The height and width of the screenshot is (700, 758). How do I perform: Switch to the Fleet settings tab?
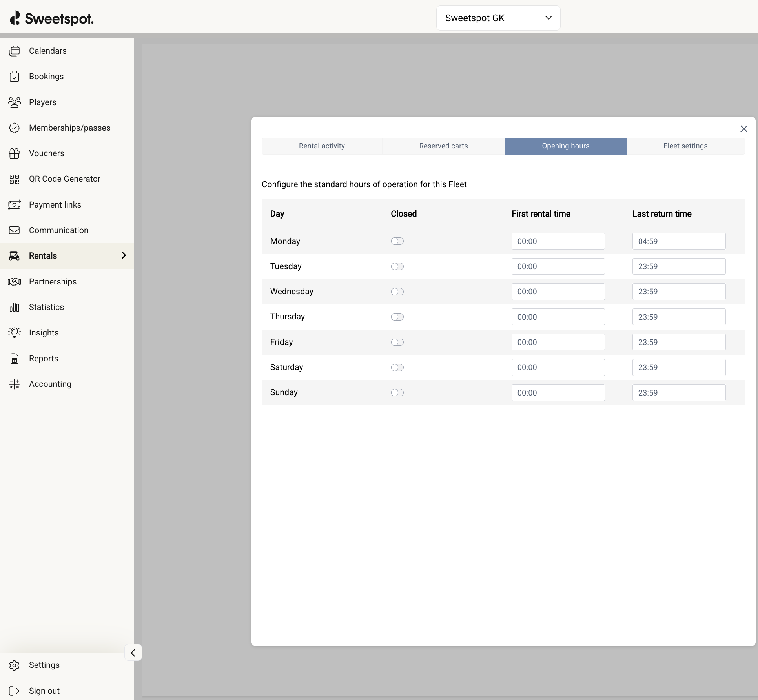point(685,146)
